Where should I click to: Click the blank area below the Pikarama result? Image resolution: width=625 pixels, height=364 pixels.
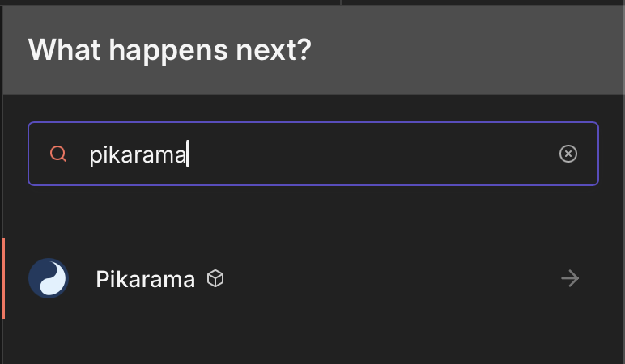tap(313, 342)
